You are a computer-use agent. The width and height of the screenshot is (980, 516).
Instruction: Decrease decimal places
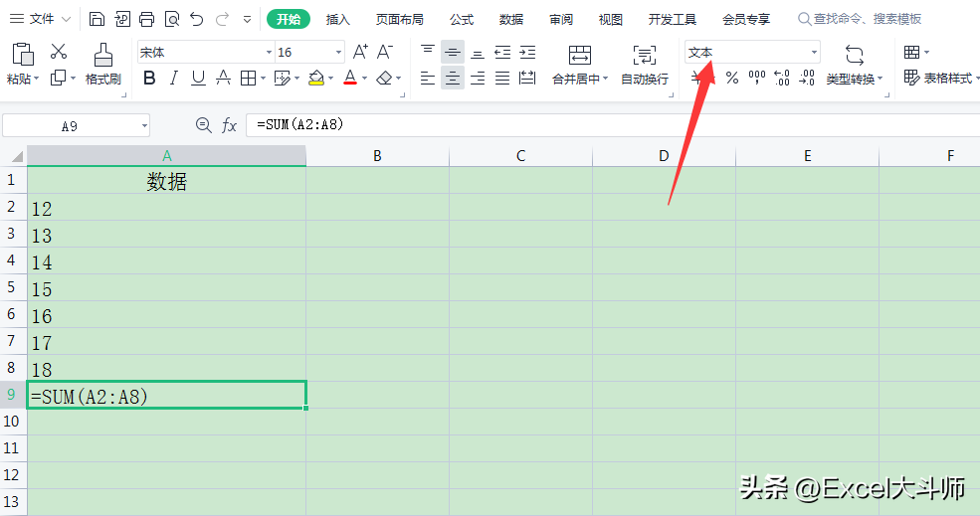click(807, 79)
